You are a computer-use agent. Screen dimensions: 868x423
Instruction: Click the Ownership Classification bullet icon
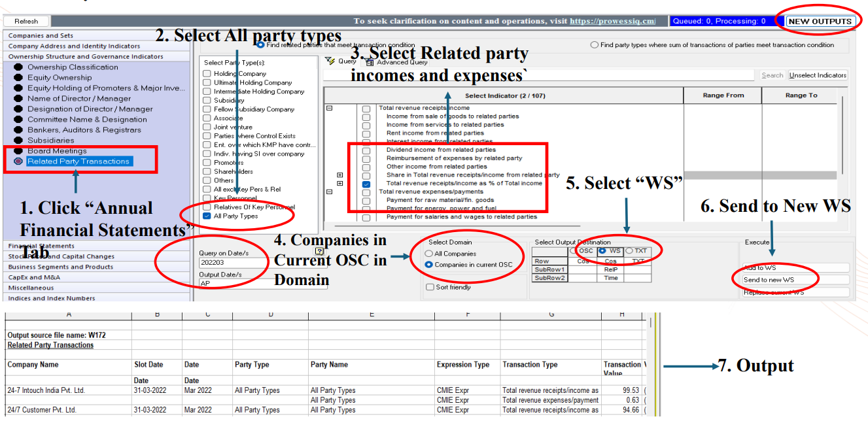point(18,67)
